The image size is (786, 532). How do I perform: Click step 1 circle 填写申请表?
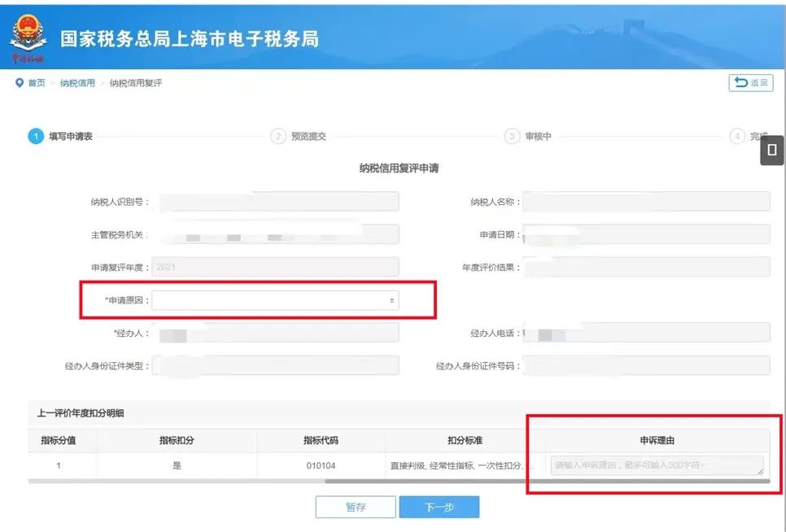tap(36, 137)
